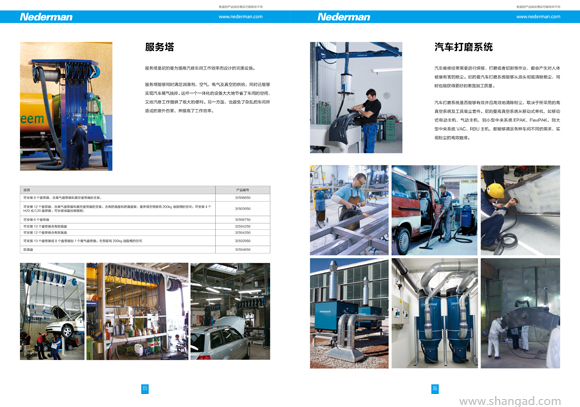Click the right page number badge
Image resolution: width=580 pixels, height=407 pixels.
click(x=435, y=389)
